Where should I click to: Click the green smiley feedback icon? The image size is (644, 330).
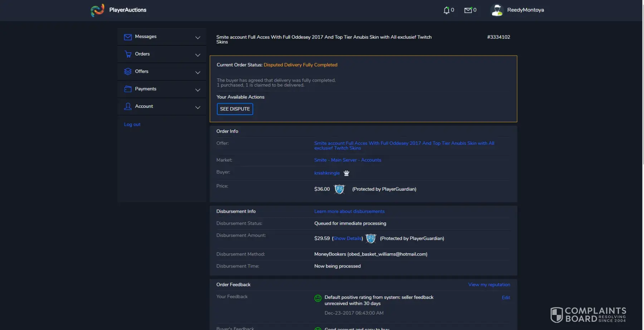(318, 298)
